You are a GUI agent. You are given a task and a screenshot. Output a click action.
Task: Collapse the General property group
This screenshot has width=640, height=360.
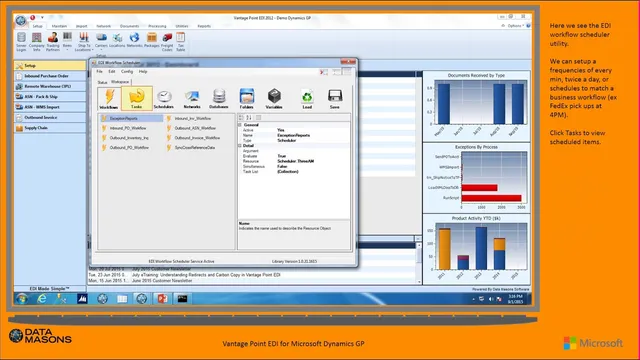[x=240, y=125]
